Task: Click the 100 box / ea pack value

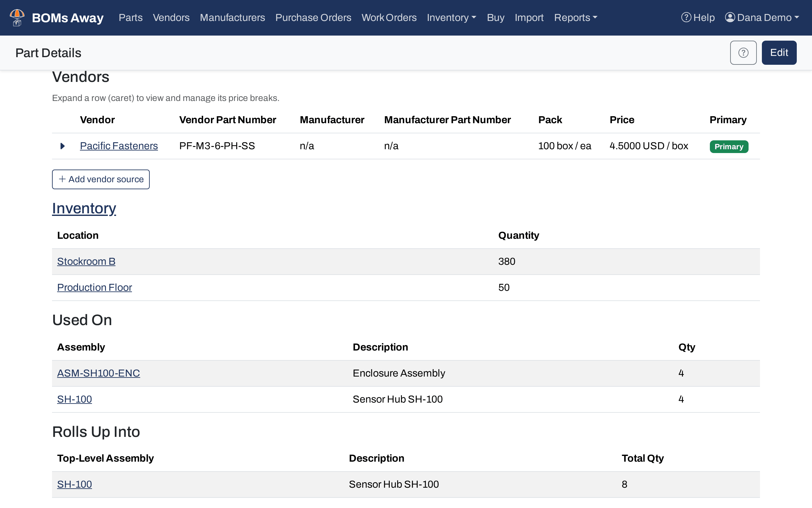Action: [x=565, y=146]
